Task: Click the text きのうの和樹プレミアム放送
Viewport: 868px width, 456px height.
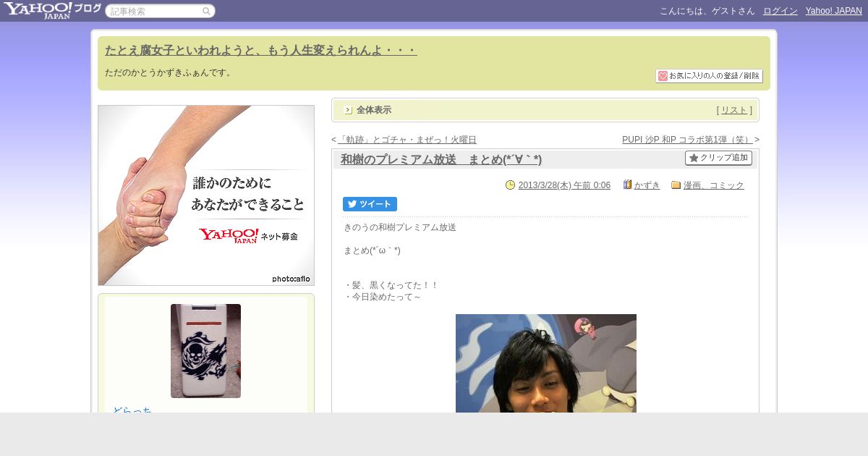Action: click(x=400, y=227)
